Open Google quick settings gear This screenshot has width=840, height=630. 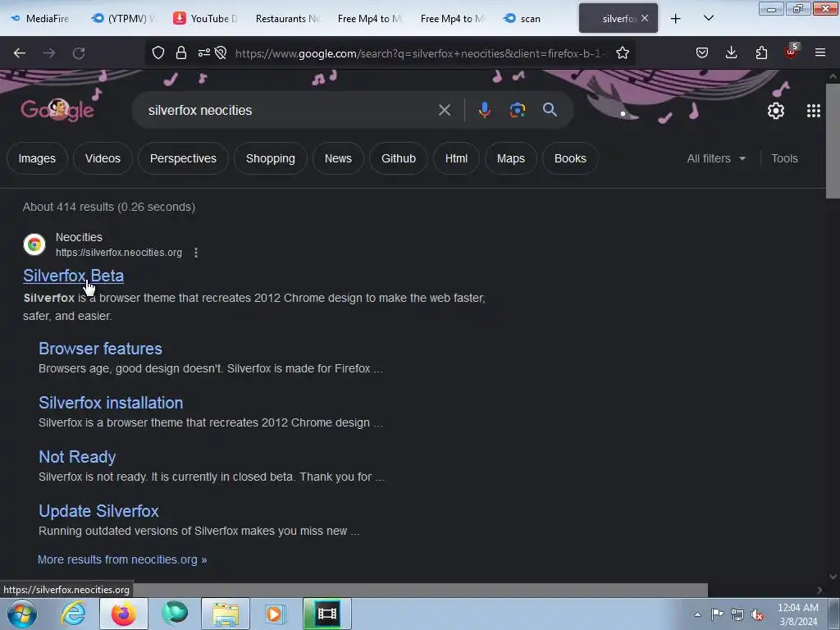coord(776,111)
